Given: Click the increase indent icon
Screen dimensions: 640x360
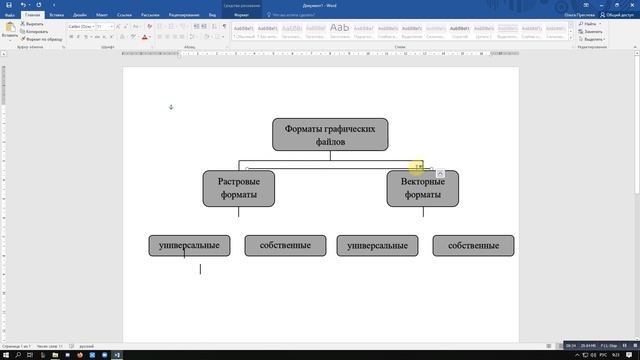Looking at the screenshot, I should click(204, 27).
